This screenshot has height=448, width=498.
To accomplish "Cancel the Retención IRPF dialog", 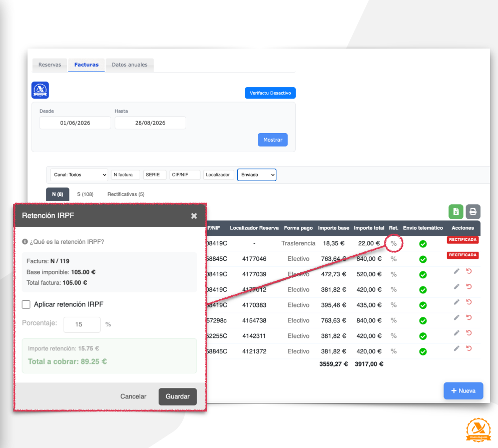I will pyautogui.click(x=134, y=396).
